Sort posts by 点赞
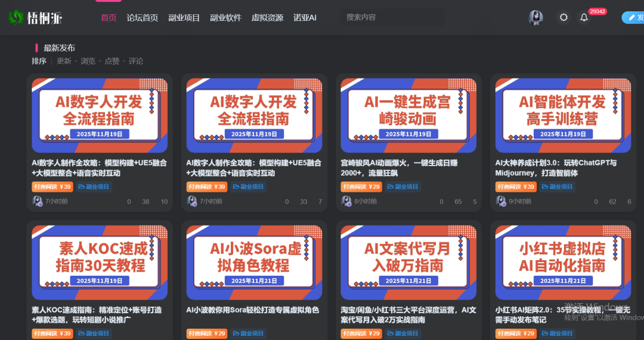644x340 pixels. [112, 61]
